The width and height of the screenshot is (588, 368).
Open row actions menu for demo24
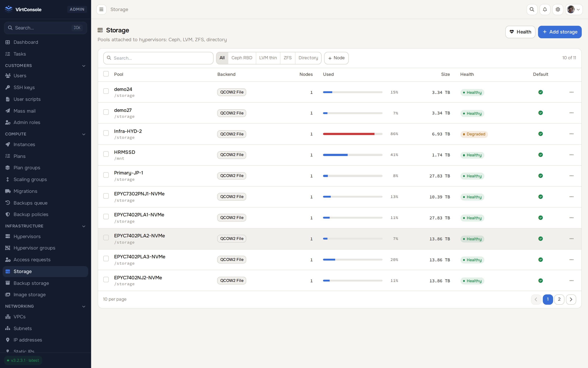pos(571,92)
